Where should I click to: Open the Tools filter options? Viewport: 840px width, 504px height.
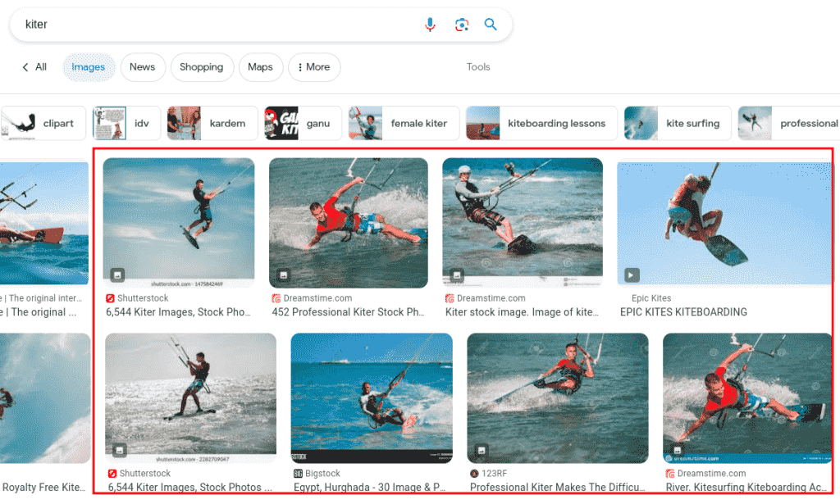coord(478,67)
